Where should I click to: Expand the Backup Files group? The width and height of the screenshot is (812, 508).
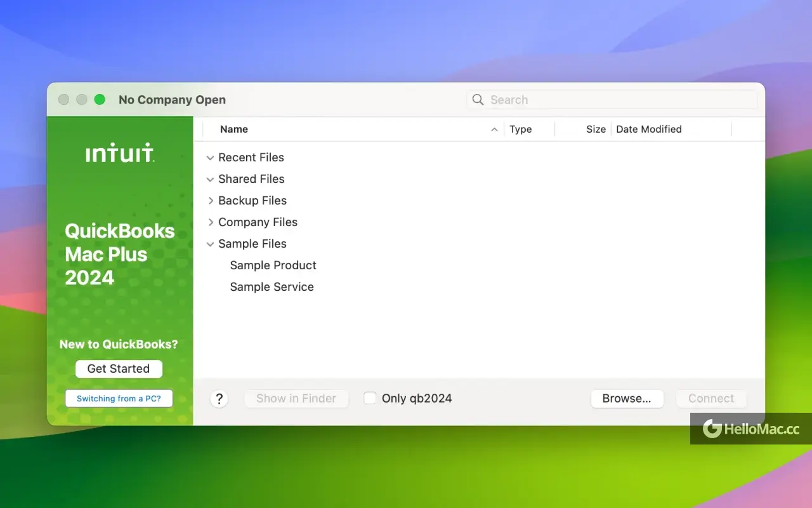tap(211, 201)
